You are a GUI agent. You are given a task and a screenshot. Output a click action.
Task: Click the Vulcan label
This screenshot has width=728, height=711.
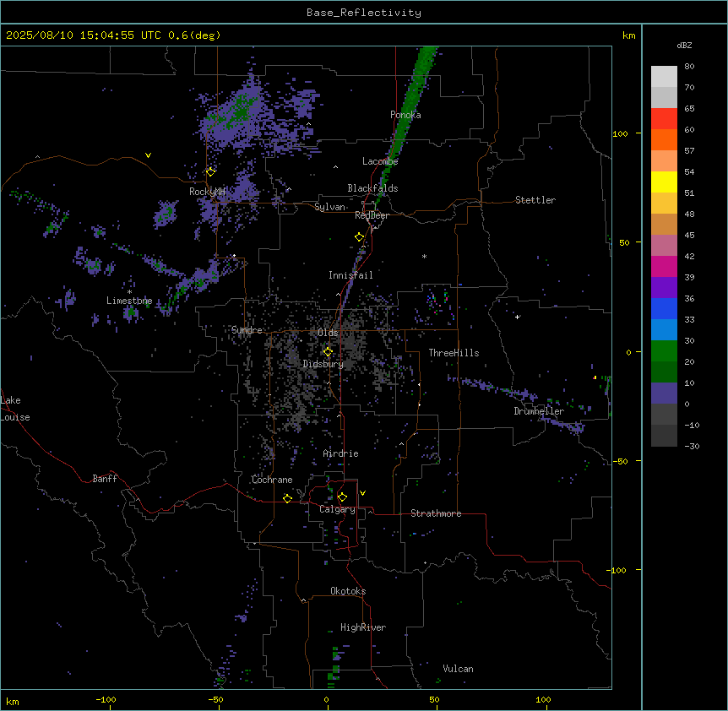[458, 669]
